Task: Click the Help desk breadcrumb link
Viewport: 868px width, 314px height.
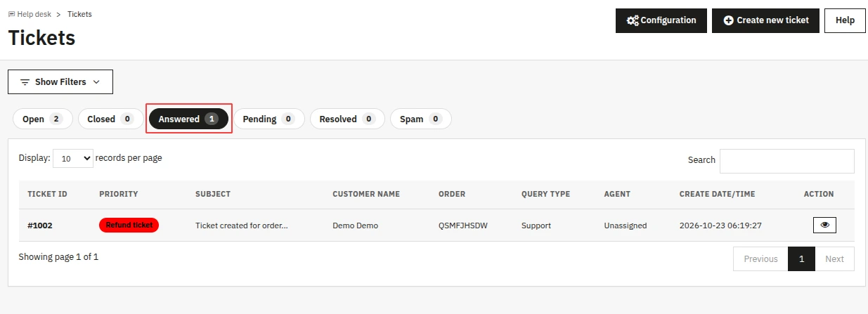Action: click(x=34, y=14)
